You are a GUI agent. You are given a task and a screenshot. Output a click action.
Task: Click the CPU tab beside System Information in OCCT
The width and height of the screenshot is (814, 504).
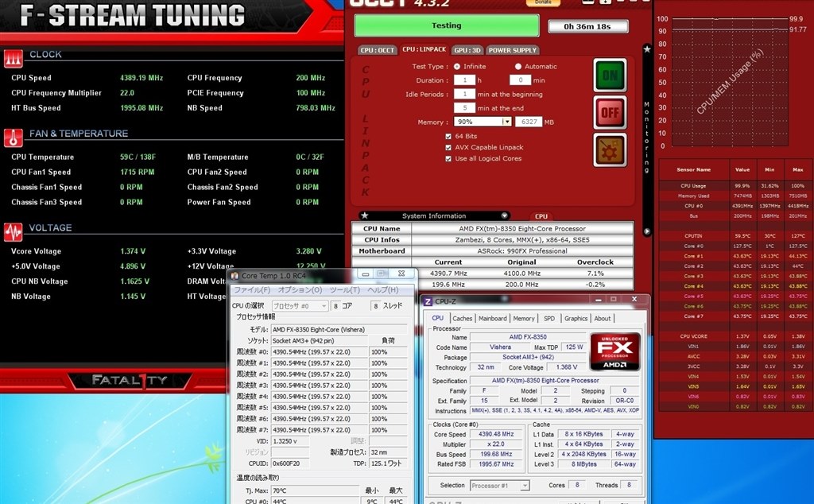tap(541, 216)
